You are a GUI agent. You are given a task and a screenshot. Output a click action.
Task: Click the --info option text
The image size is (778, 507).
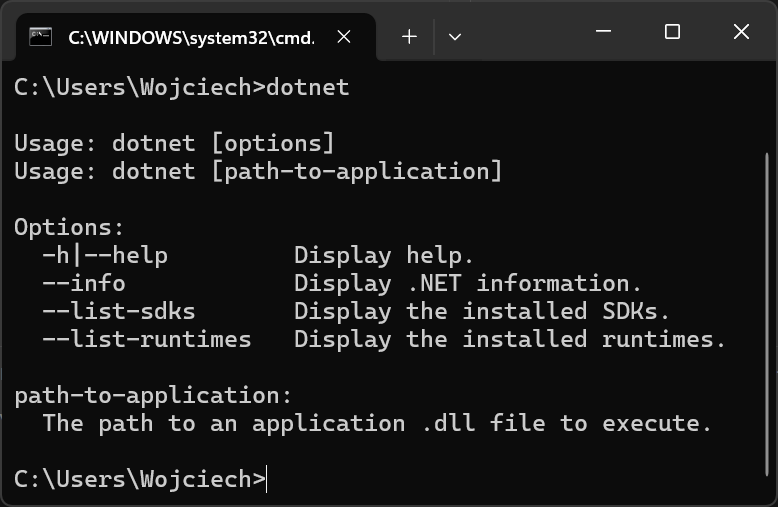[x=83, y=283]
